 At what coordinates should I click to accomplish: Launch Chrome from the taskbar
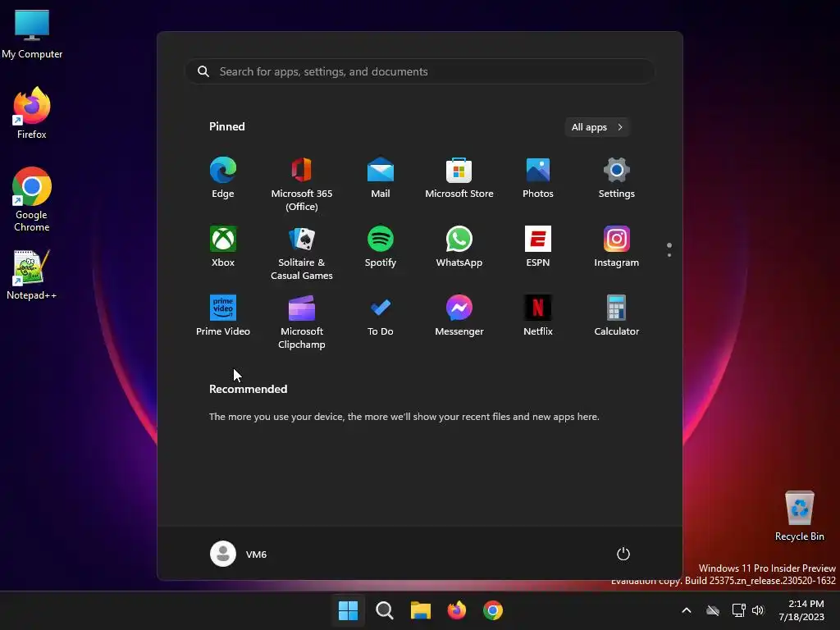click(493, 610)
